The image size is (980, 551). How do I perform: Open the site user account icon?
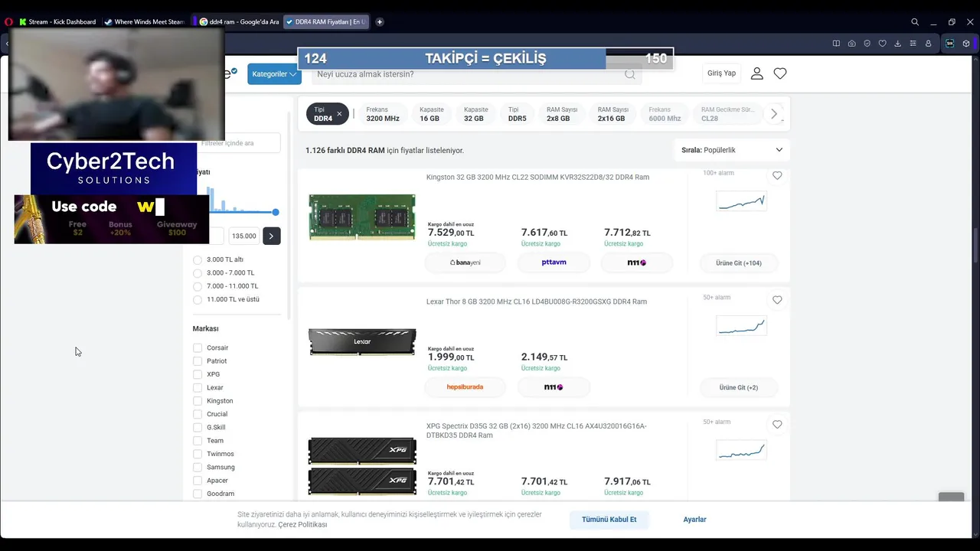pyautogui.click(x=756, y=73)
